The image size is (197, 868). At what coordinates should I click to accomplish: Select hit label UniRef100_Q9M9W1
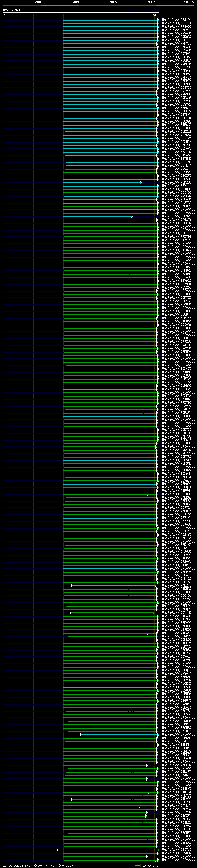click(x=177, y=84)
